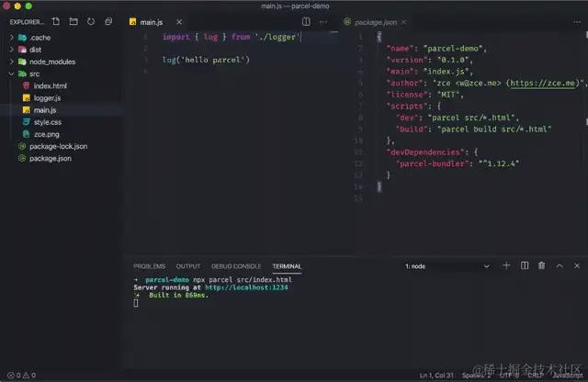Open more actions for package.json editor group
The width and height of the screenshot is (588, 382).
[x=577, y=22]
